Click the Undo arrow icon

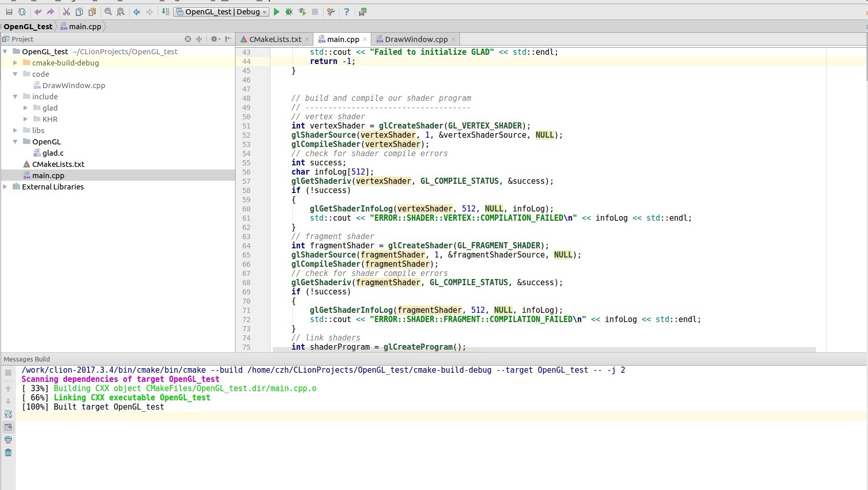[38, 12]
